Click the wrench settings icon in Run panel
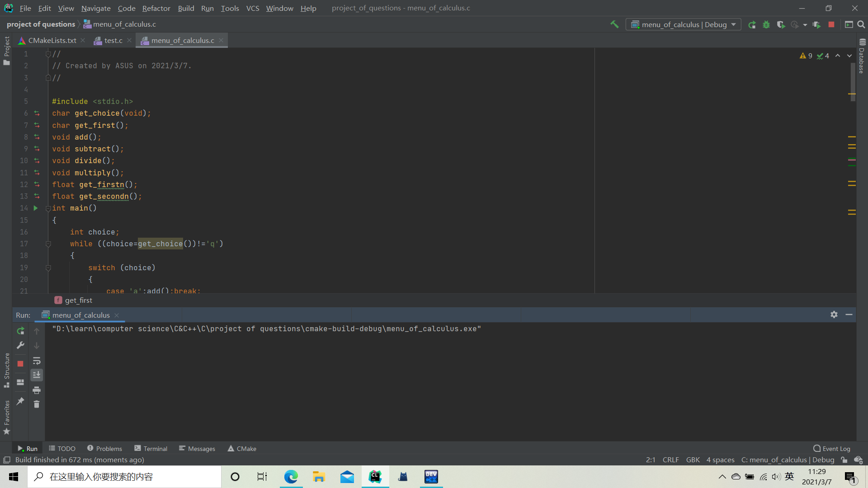Screen dimensions: 868x488 coord(20,346)
